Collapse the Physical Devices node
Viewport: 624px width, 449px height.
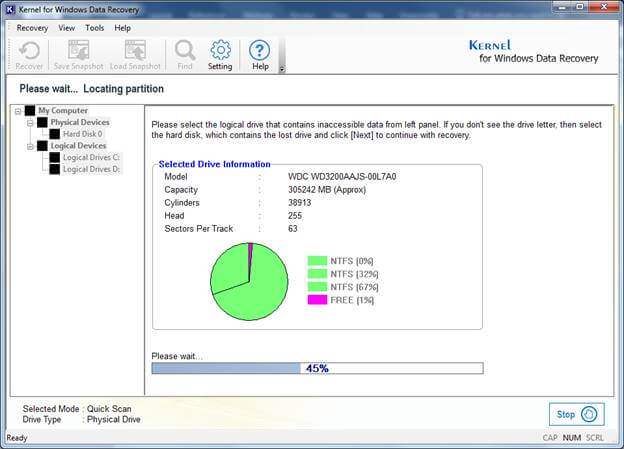click(30, 123)
